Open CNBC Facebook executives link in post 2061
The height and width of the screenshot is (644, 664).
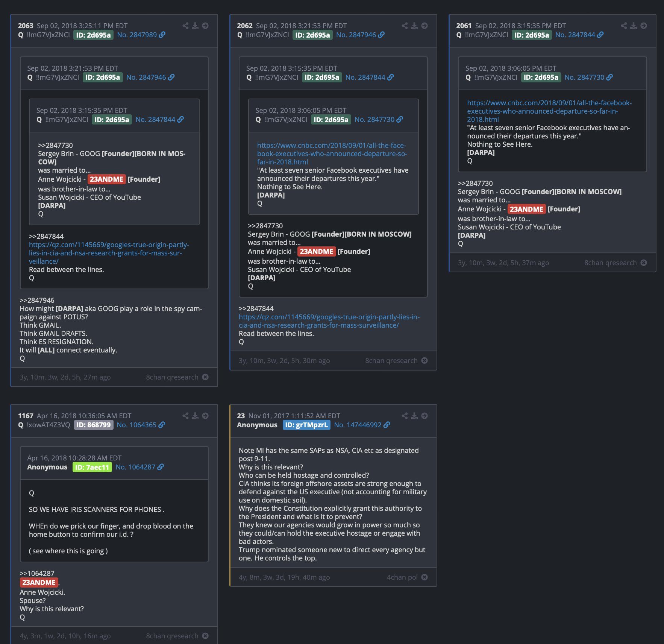[549, 111]
